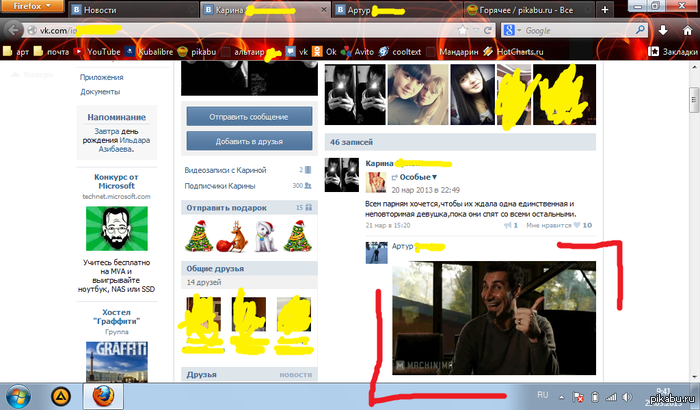Open Видеозаписи с Кариной link
Image resolution: width=700 pixels, height=410 pixels.
click(225, 170)
